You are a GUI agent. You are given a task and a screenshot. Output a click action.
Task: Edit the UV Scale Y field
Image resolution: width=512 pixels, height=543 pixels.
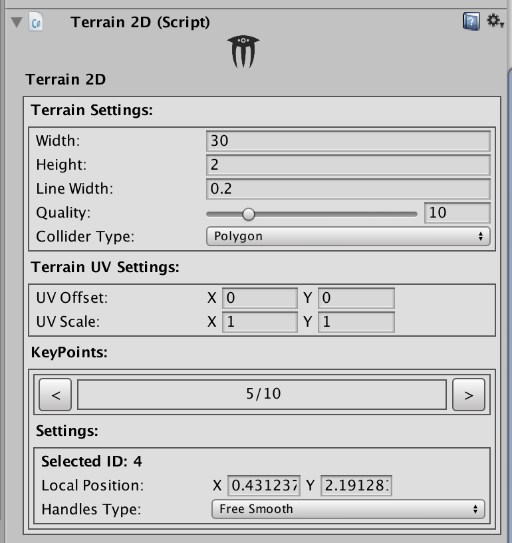click(x=356, y=322)
